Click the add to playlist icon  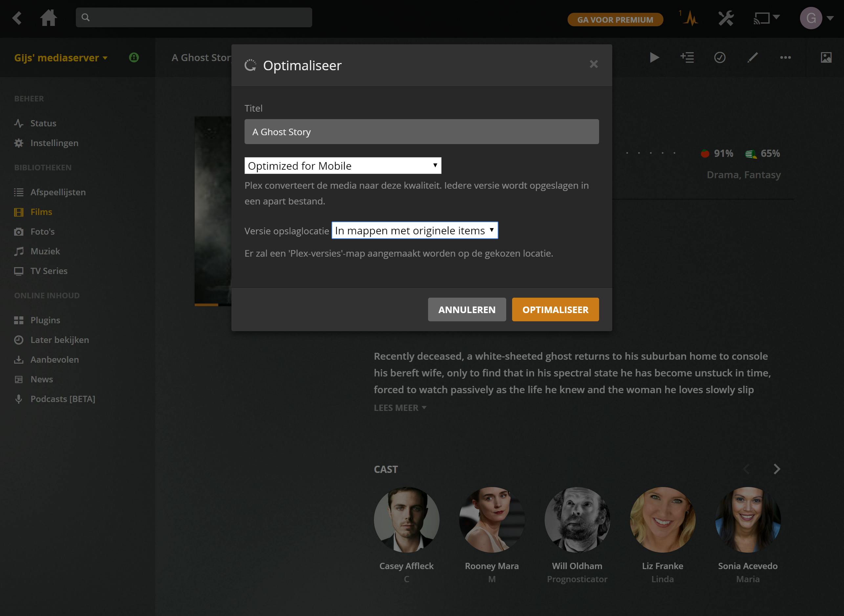pyautogui.click(x=687, y=57)
